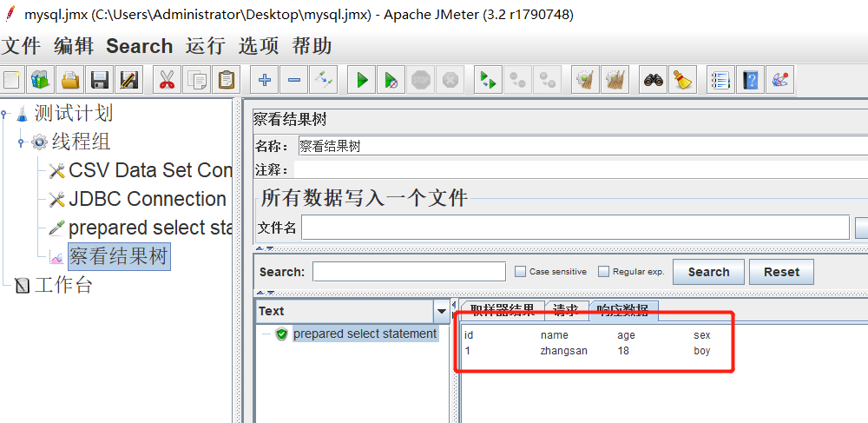Screen dimensions: 868x423
Task: Select prepared select statement result entry
Action: (365, 334)
